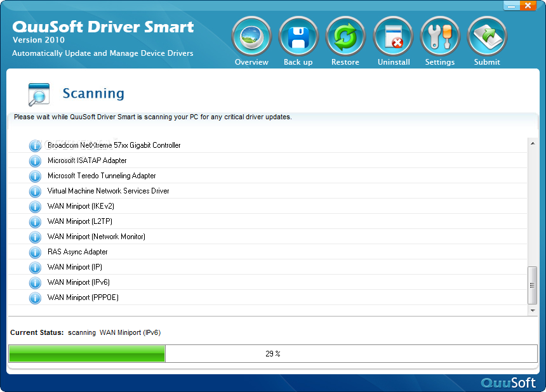
Task: Select WAN Miniport (L2TP) text
Action: click(x=80, y=221)
